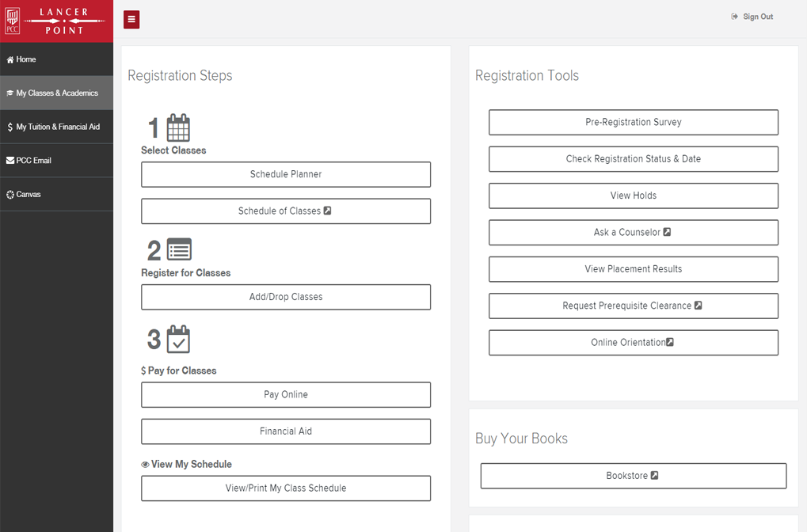This screenshot has height=532, width=807.
Task: Open My Tuition & Financial Aid
Action: pyautogui.click(x=56, y=127)
